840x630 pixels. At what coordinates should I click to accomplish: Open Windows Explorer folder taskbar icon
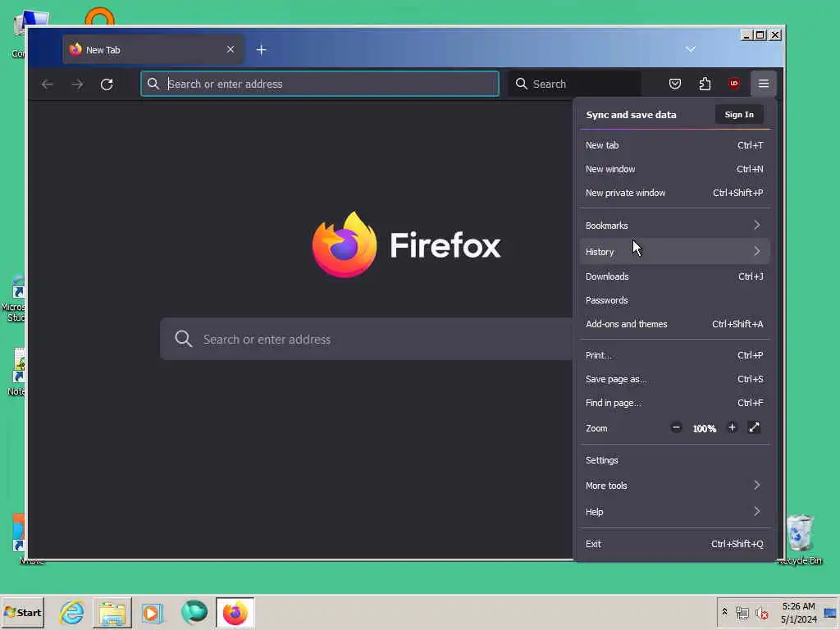click(112, 612)
